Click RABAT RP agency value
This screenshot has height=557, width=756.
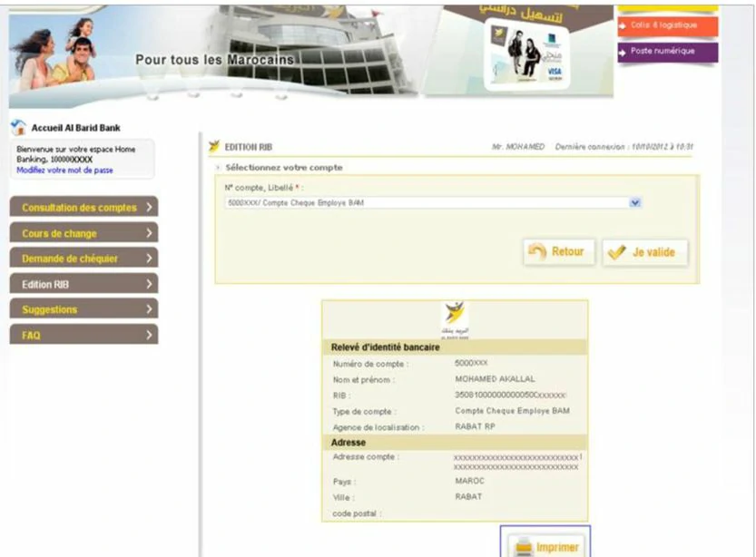pos(475,426)
